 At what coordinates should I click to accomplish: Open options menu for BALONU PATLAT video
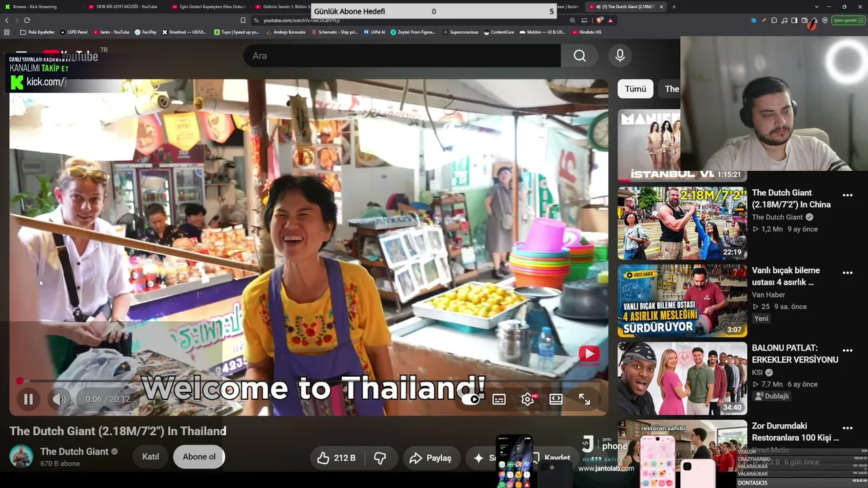(847, 350)
